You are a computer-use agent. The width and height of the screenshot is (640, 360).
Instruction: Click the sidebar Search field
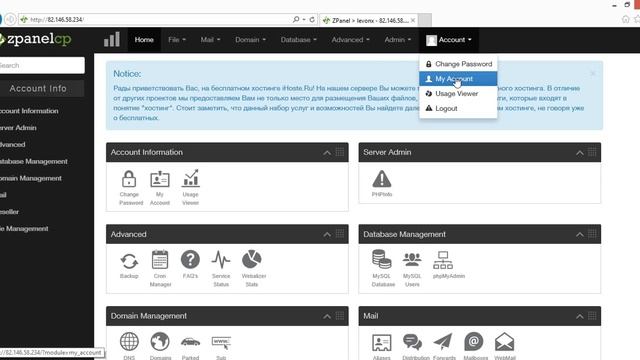[42, 65]
